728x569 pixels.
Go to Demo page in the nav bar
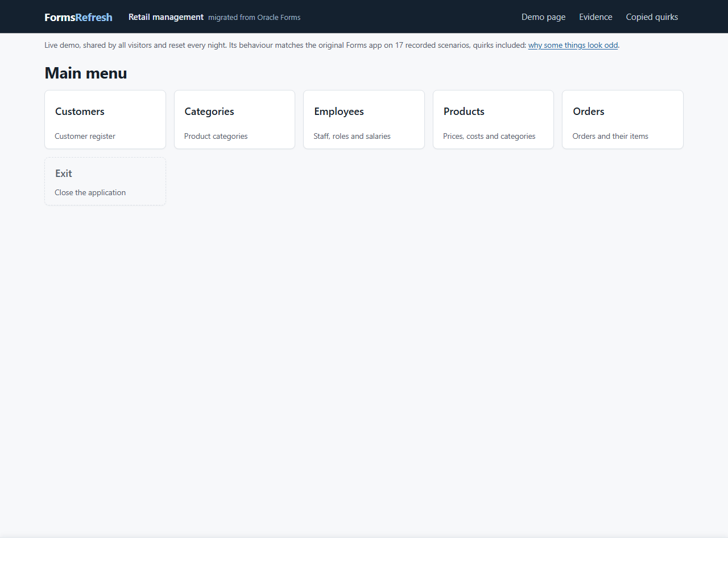pyautogui.click(x=543, y=17)
